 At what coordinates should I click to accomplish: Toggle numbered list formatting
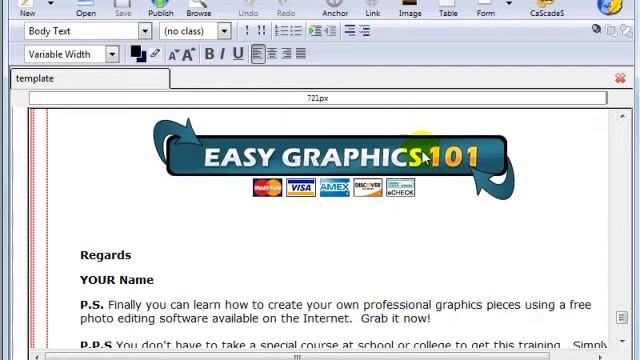[281, 31]
